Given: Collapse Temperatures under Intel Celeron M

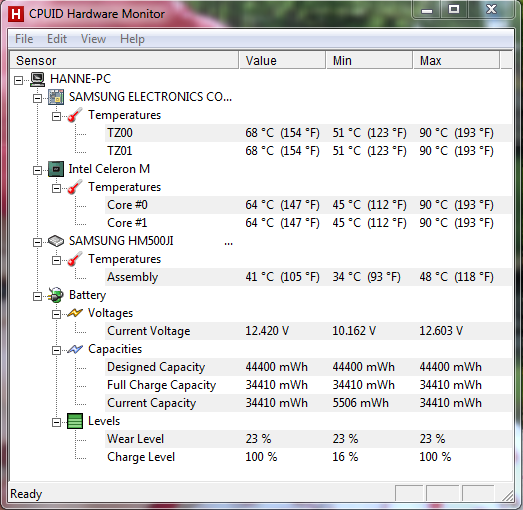Looking at the screenshot, I should point(56,188).
